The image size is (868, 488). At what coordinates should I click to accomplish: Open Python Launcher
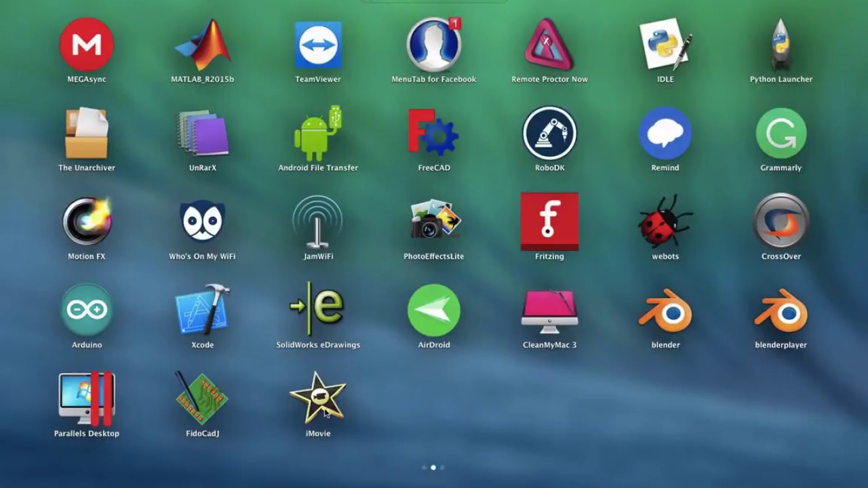pyautogui.click(x=781, y=45)
